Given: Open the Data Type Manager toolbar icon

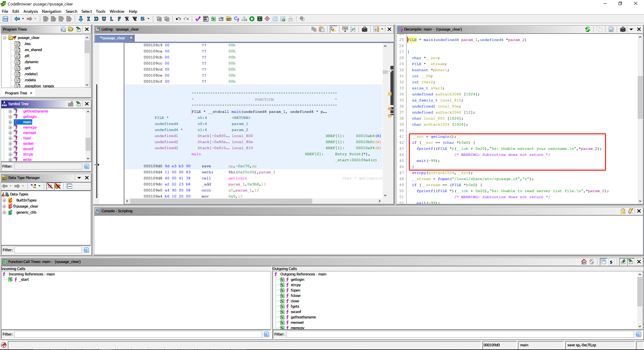Looking at the screenshot, I should pos(229,19).
